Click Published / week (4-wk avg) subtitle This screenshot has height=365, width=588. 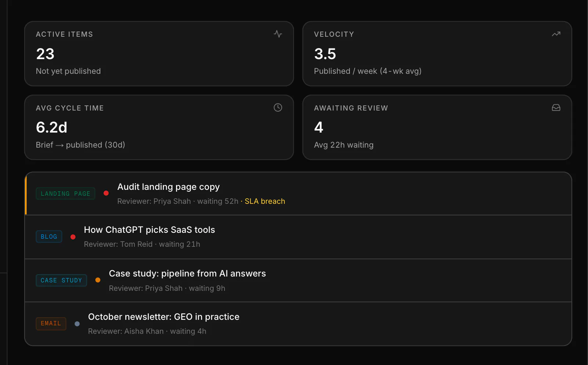tap(368, 71)
